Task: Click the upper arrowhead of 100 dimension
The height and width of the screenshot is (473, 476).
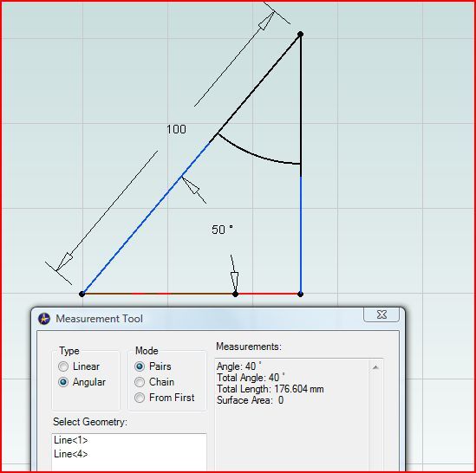Action: (x=266, y=21)
